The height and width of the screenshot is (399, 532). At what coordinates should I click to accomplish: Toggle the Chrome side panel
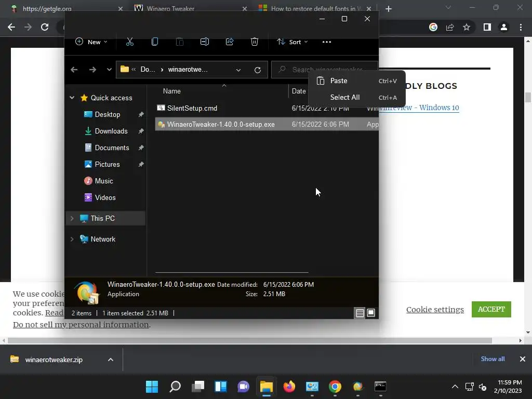(487, 27)
